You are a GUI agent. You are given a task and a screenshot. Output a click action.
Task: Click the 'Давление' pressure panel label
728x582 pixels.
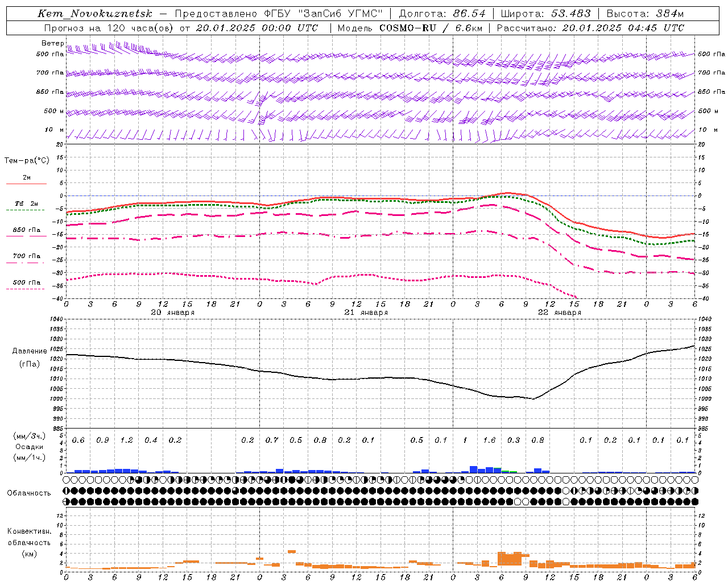(30, 351)
